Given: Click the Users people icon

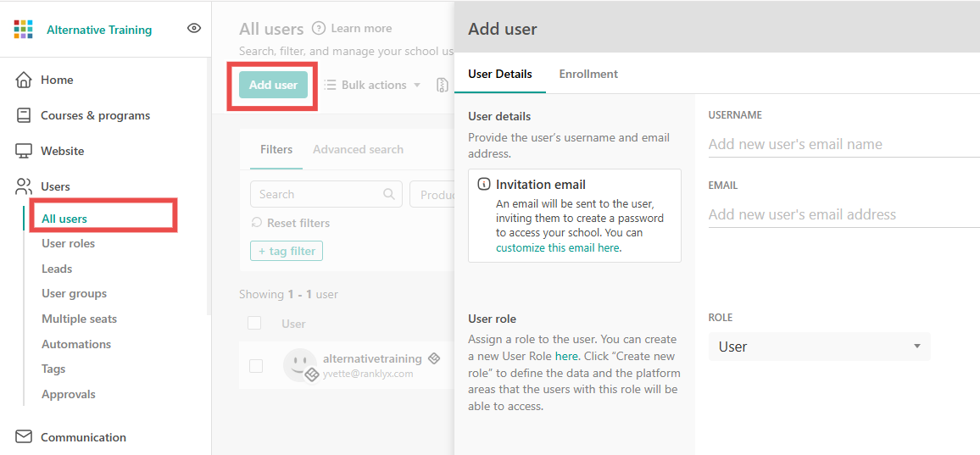Looking at the screenshot, I should click(x=24, y=186).
